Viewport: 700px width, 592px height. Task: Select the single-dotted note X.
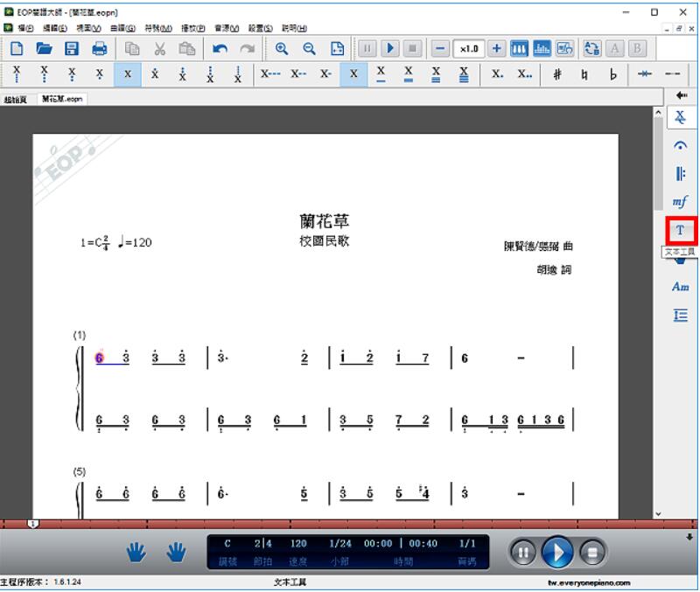pos(497,74)
